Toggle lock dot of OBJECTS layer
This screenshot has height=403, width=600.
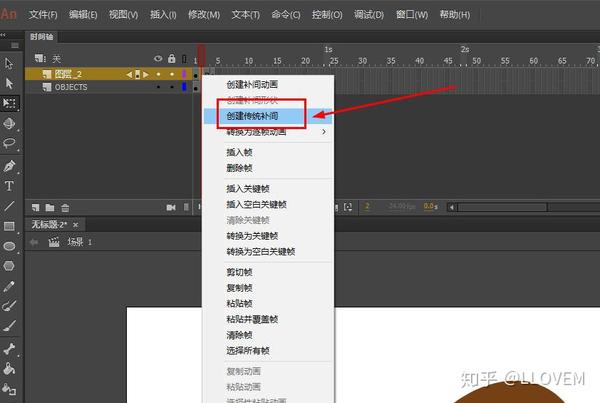click(x=172, y=87)
